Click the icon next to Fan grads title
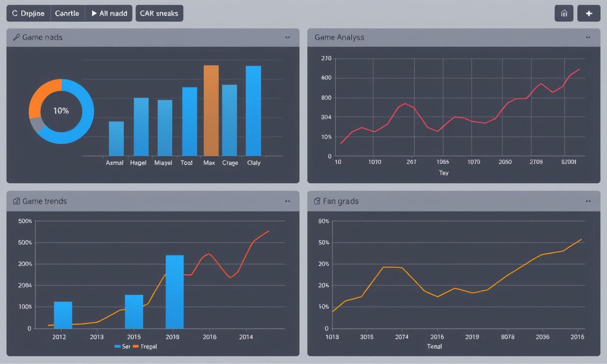Viewport: 607px width, 364px height. [x=317, y=201]
